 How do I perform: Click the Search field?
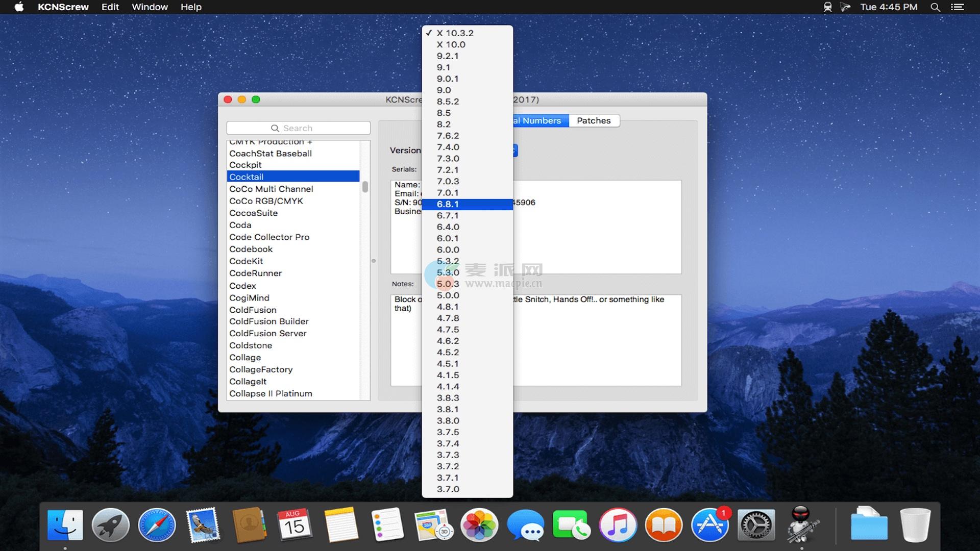pos(299,128)
